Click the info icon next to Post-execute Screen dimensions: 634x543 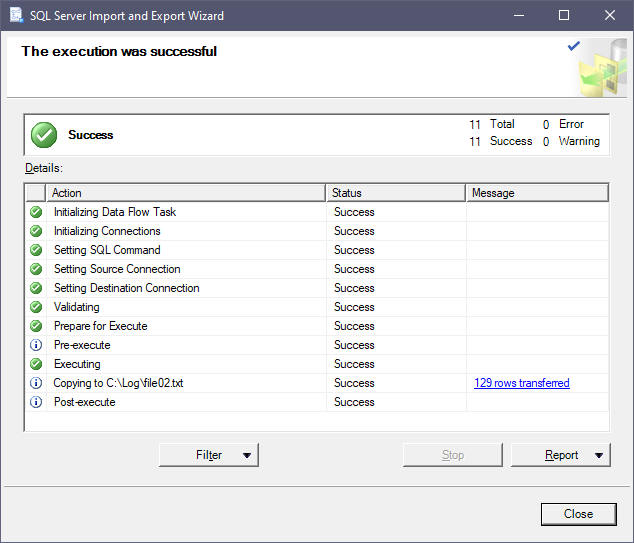pyautogui.click(x=36, y=402)
